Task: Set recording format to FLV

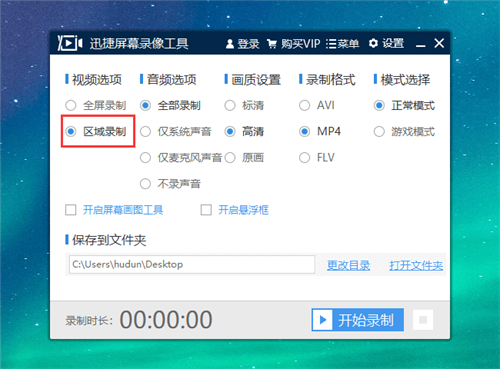Action: pos(317,158)
